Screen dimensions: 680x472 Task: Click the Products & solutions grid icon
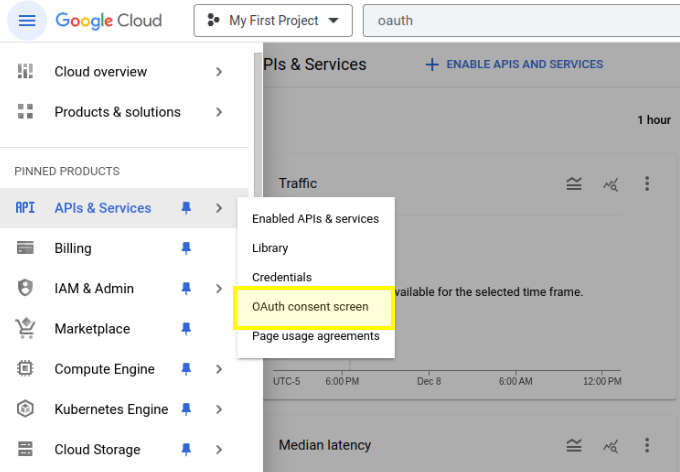(x=25, y=111)
